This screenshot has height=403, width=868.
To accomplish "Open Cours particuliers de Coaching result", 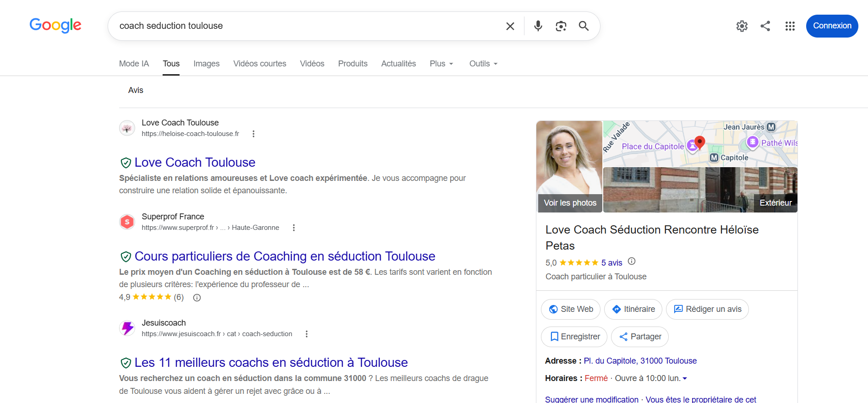I will pos(285,256).
